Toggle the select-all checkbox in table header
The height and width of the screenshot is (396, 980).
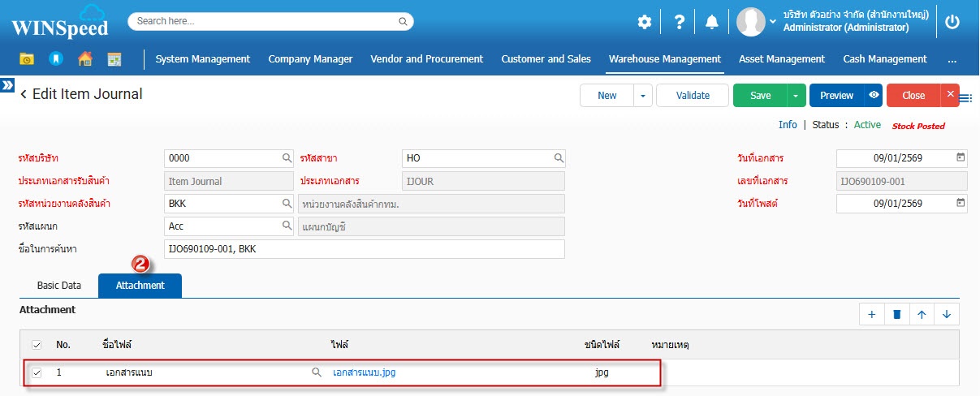tap(37, 345)
